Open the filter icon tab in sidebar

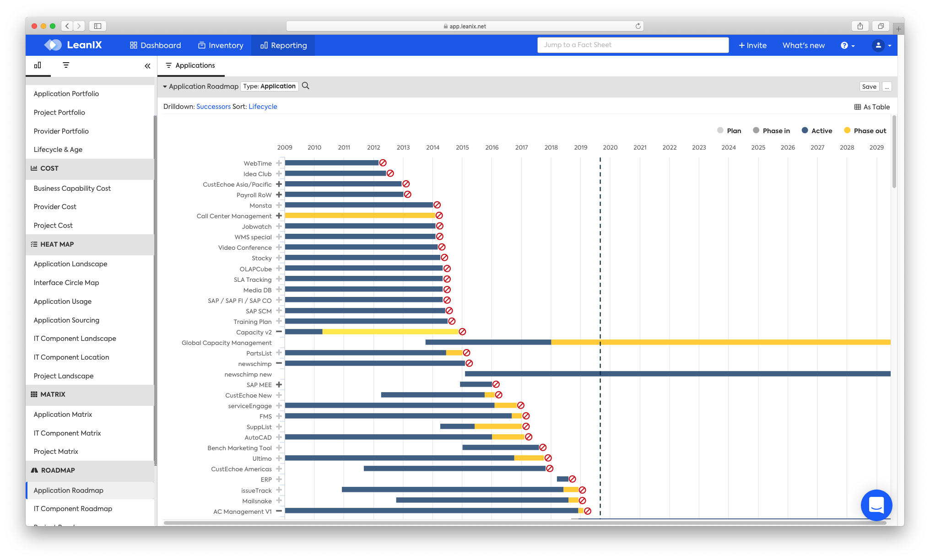[66, 65]
